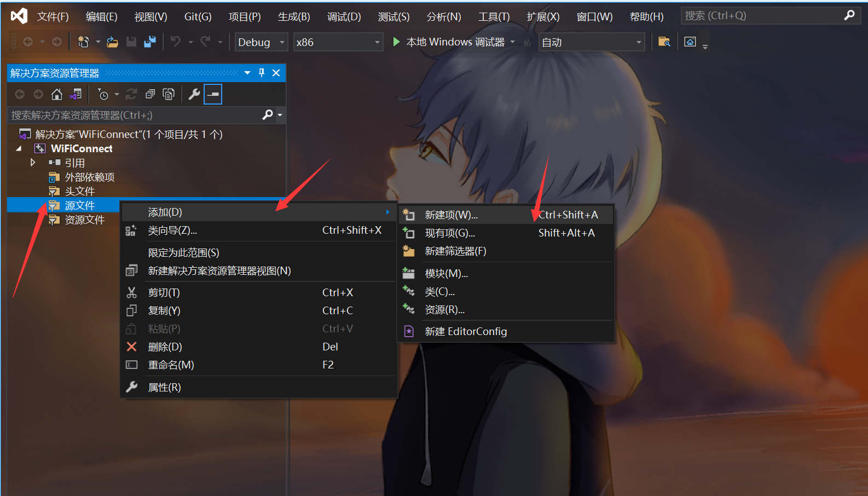Open the 工具(T) menu
The width and height of the screenshot is (868, 496).
pos(494,16)
